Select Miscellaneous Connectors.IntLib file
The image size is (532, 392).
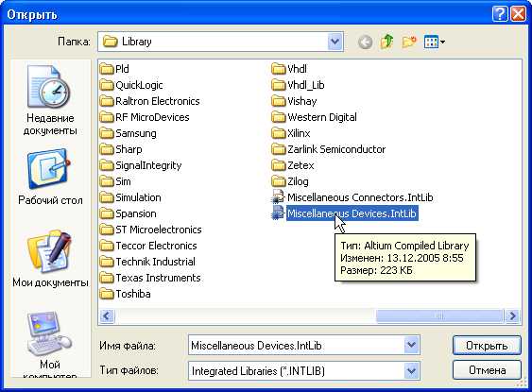pyautogui.click(x=352, y=197)
